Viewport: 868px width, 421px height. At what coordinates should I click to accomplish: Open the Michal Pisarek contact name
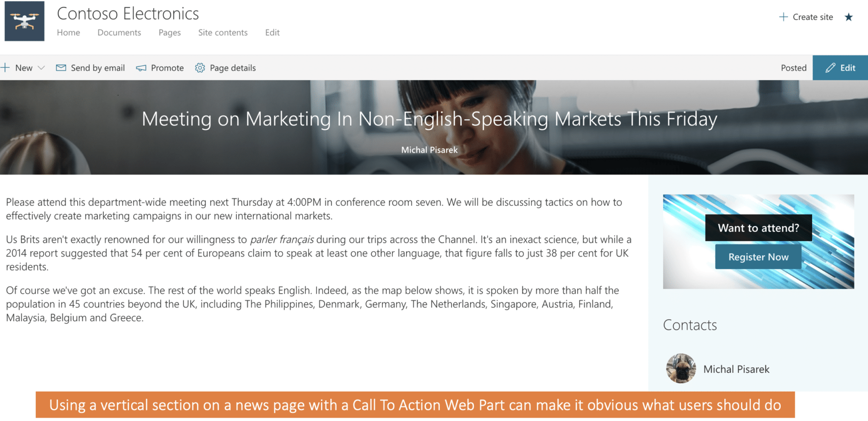(x=736, y=369)
